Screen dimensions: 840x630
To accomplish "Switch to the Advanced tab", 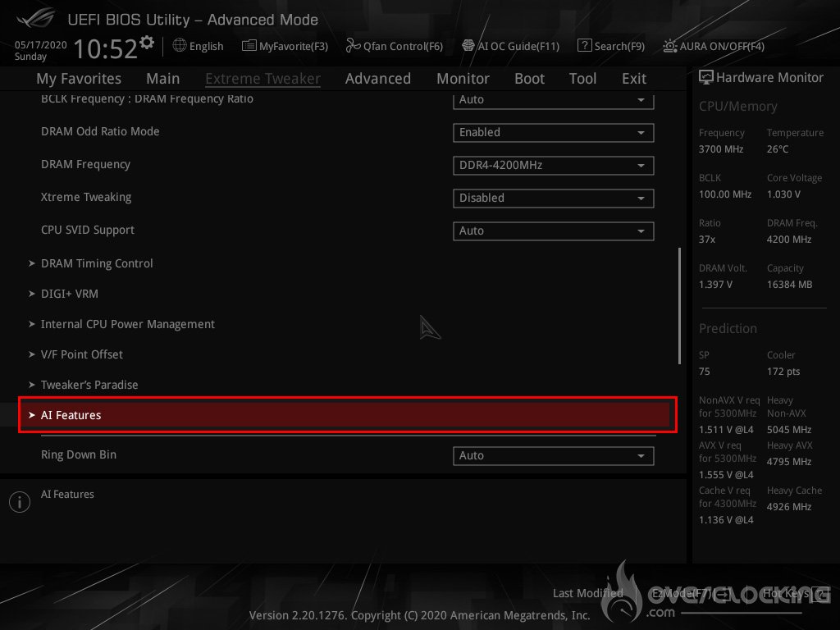I will pos(377,79).
